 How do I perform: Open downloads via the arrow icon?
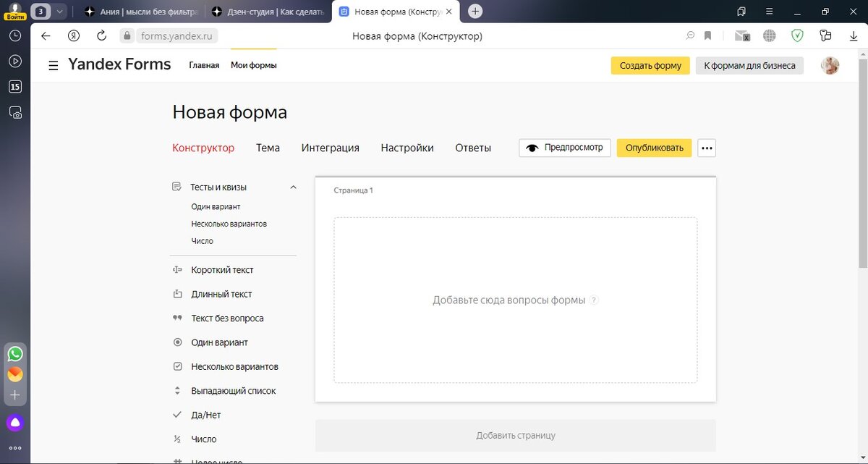(x=853, y=36)
